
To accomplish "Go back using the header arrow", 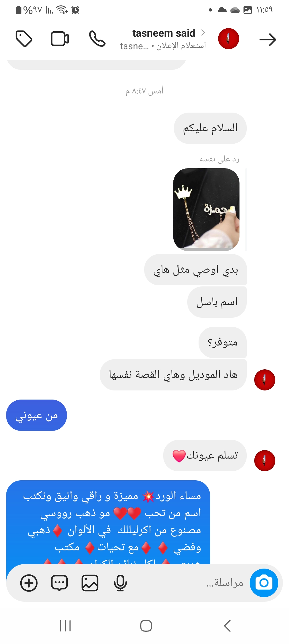I will point(268,40).
